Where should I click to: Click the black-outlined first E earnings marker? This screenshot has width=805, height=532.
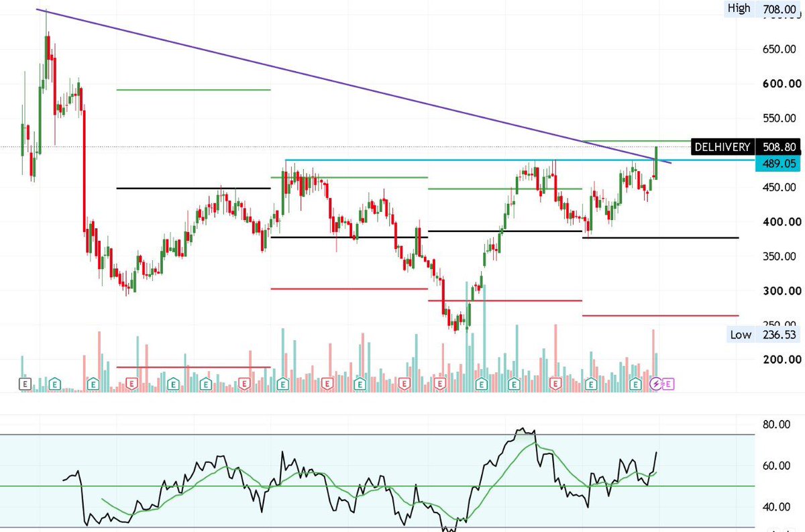coord(25,384)
